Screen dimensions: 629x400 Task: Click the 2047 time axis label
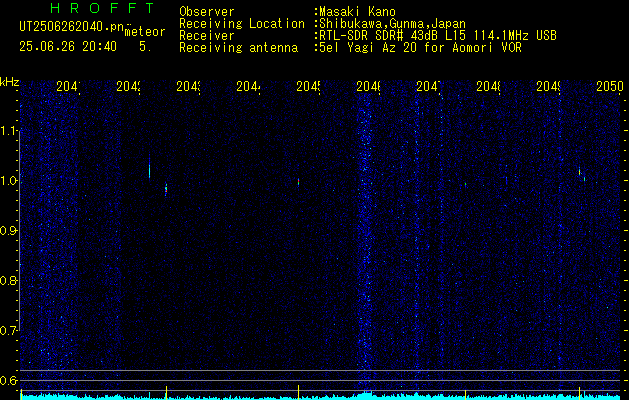point(428,86)
